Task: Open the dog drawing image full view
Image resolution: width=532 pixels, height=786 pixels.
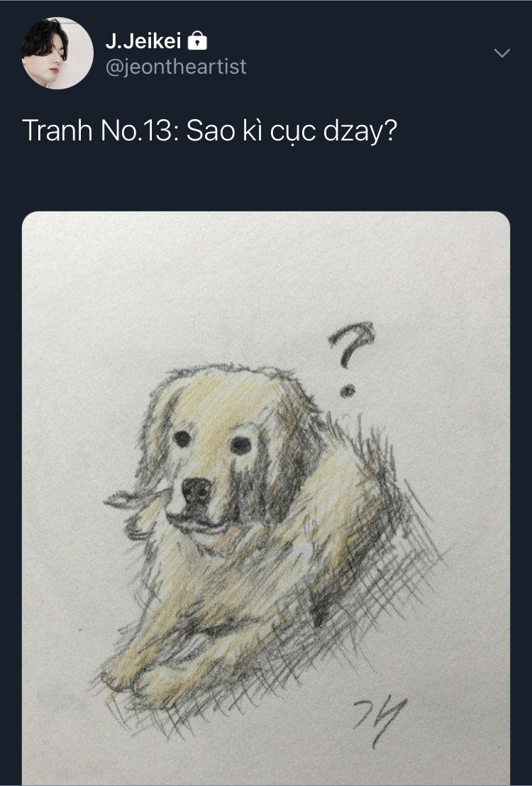Action: (x=266, y=498)
